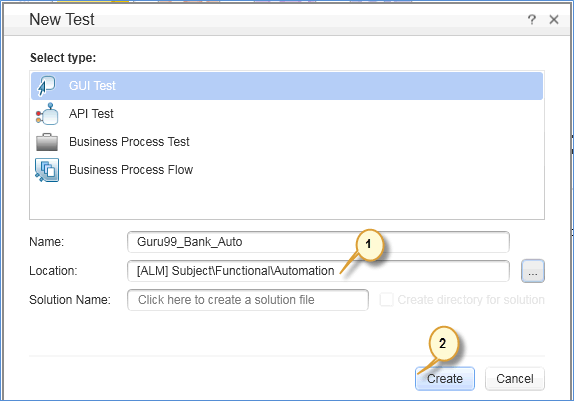Click callout marker number 1
Image resolution: width=574 pixels, height=401 pixels.
pos(369,244)
